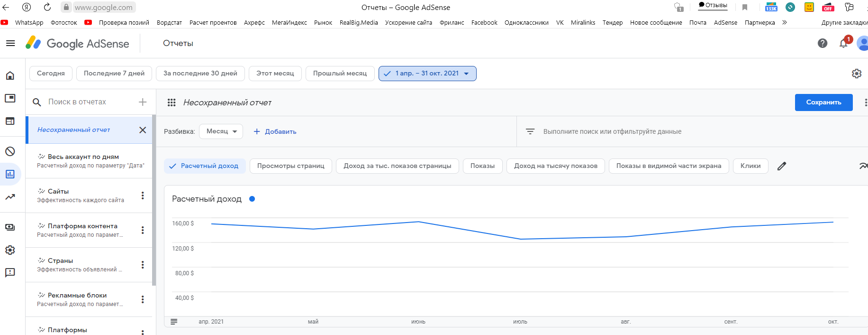Open the blocking controls sidebar icon
The width and height of the screenshot is (868, 335).
point(10,151)
